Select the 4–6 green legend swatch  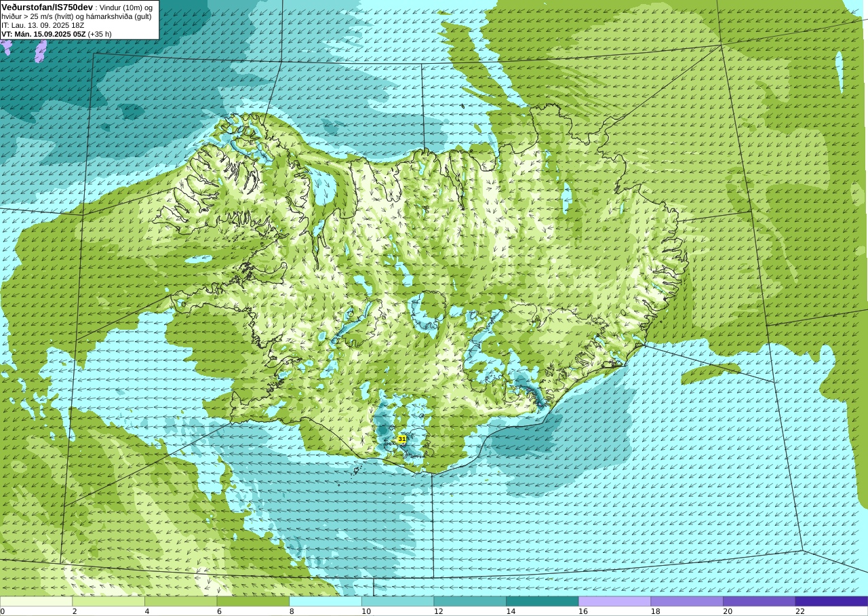[x=181, y=601]
